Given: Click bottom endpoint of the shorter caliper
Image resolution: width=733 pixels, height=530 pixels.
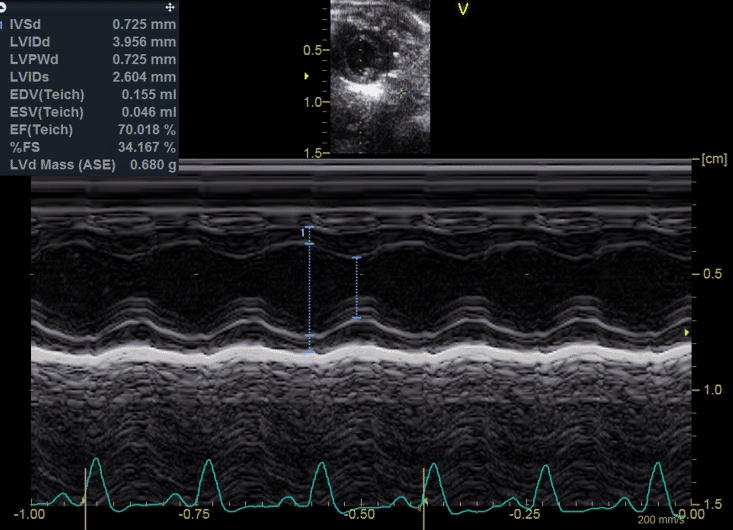Looking at the screenshot, I should click(x=356, y=319).
